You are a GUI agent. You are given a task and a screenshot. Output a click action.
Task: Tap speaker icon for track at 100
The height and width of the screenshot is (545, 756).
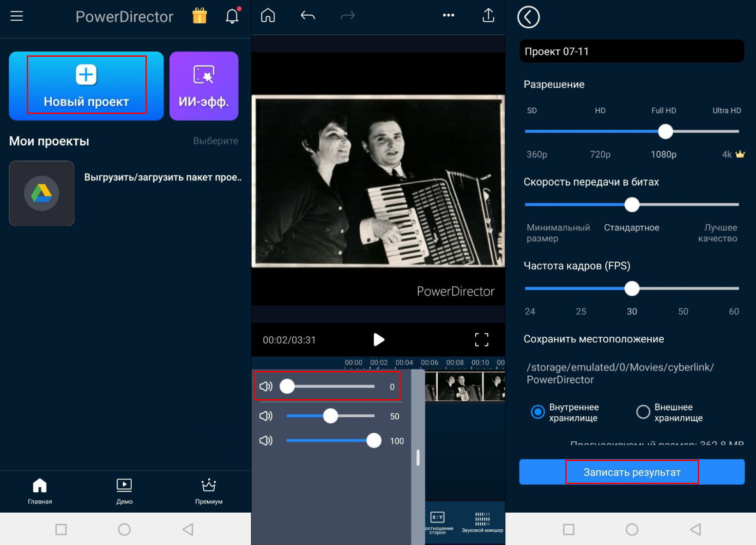(x=266, y=441)
